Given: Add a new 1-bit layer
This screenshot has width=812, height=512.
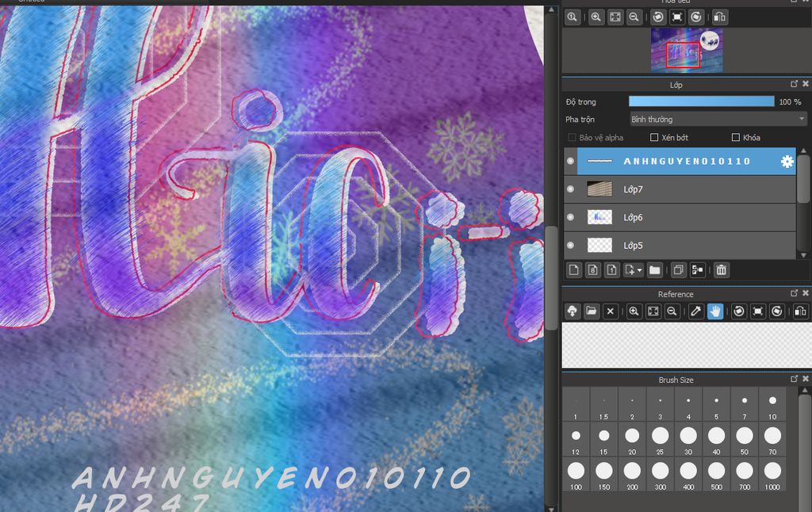Looking at the screenshot, I should 611,269.
